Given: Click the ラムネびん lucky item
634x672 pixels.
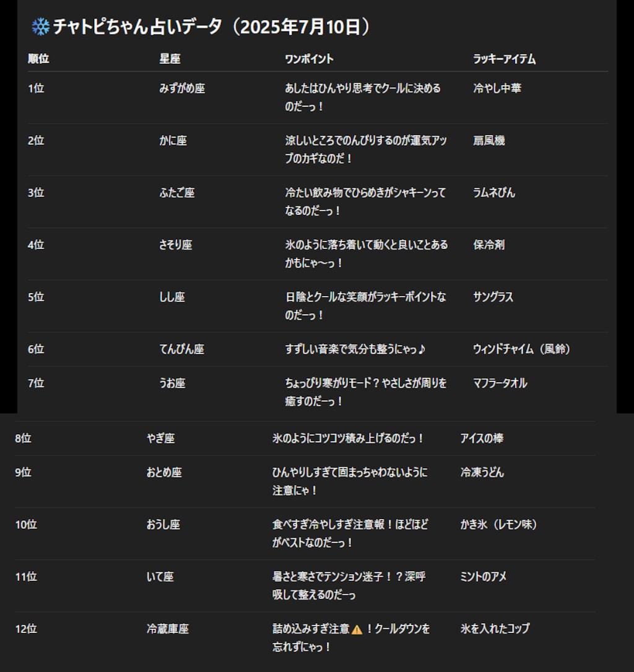Looking at the screenshot, I should click(x=494, y=193).
